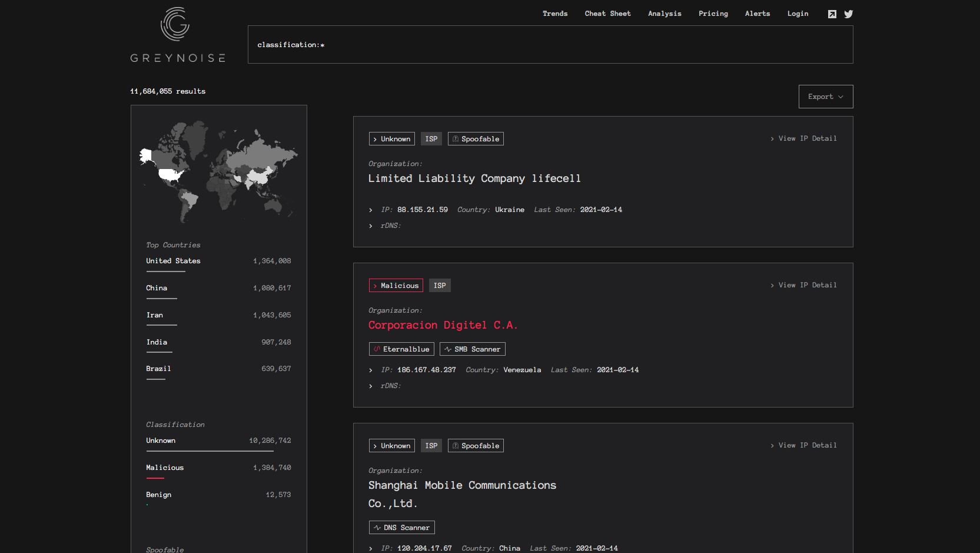Filter by Malicious classification in sidebar
The height and width of the screenshot is (553, 980).
pos(165,468)
